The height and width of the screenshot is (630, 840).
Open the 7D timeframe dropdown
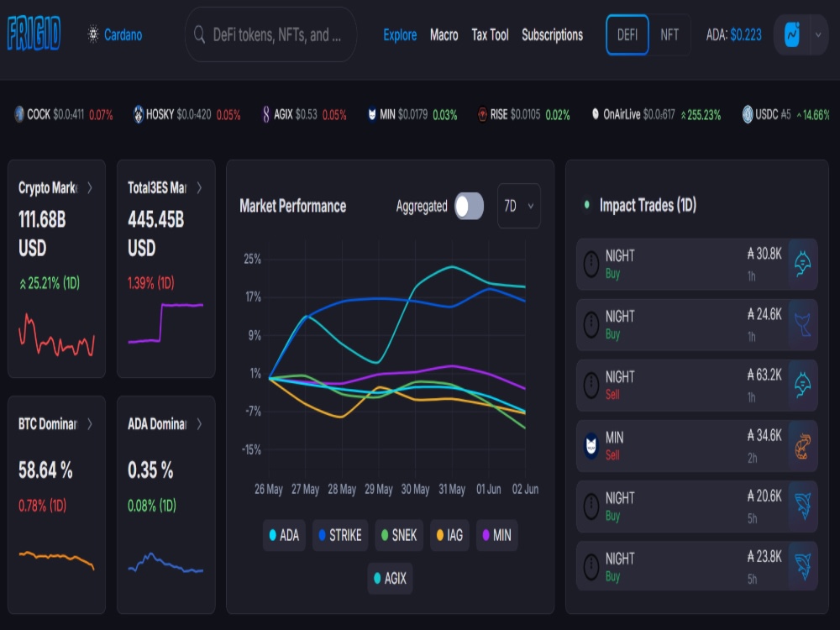tap(519, 207)
